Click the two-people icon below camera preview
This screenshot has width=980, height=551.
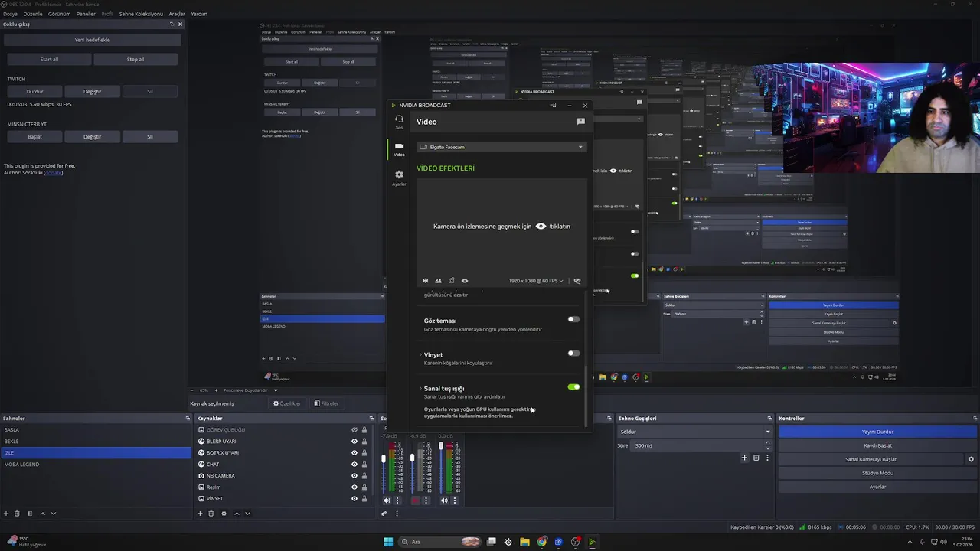pyautogui.click(x=438, y=281)
